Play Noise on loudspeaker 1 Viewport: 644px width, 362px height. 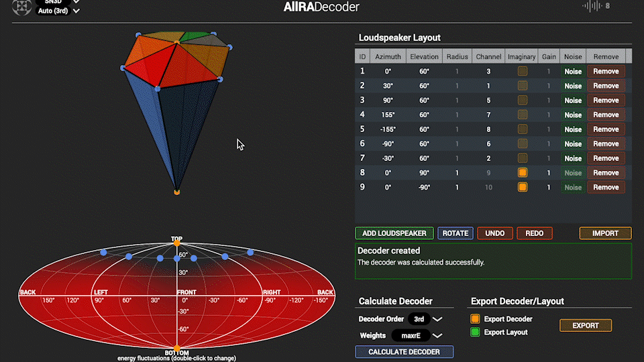point(573,71)
